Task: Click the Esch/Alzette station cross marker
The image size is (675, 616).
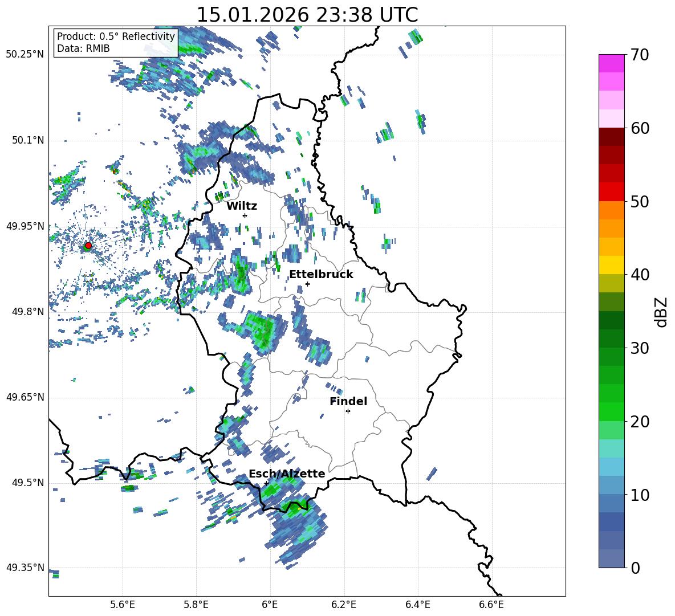Action: pos(266,483)
